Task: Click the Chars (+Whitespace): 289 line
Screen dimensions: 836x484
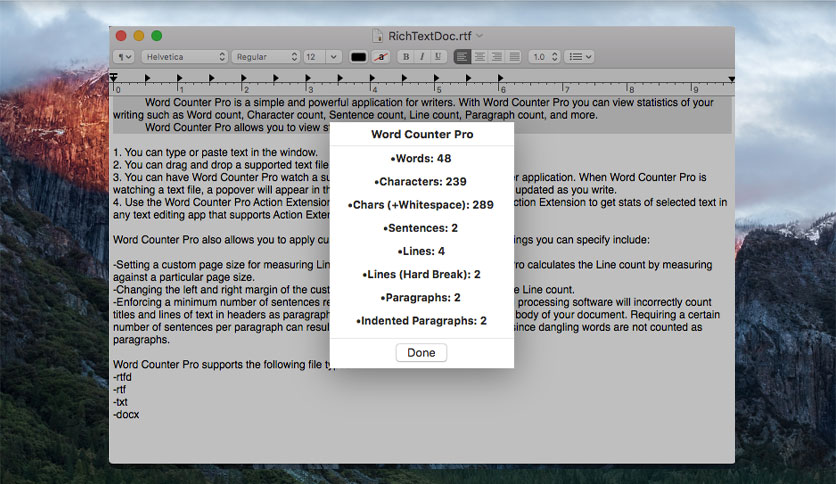Action: click(x=421, y=205)
